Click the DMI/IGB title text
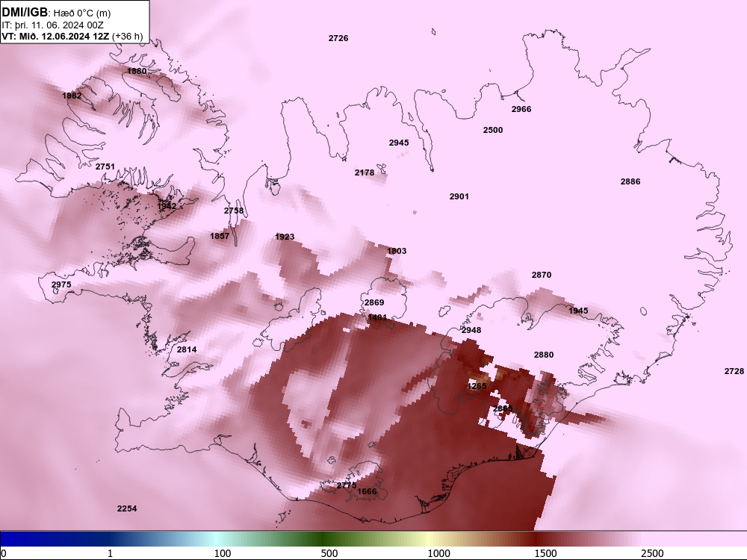This screenshot has height=560, width=747. pos(25,13)
